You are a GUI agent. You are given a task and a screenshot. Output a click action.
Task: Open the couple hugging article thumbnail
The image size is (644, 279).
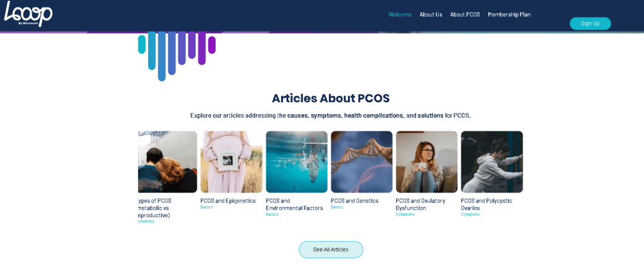pyautogui.click(x=168, y=162)
